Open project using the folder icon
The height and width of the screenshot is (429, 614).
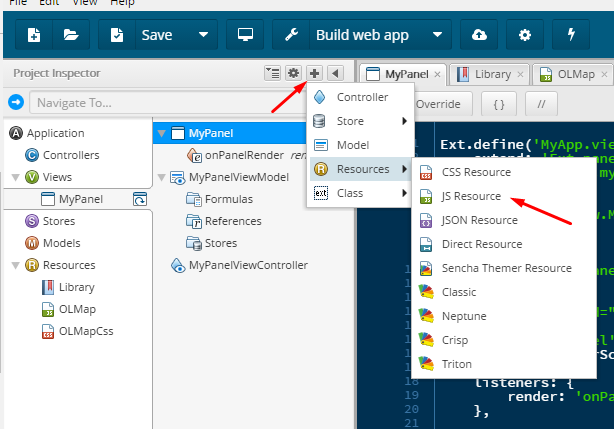pos(71,35)
